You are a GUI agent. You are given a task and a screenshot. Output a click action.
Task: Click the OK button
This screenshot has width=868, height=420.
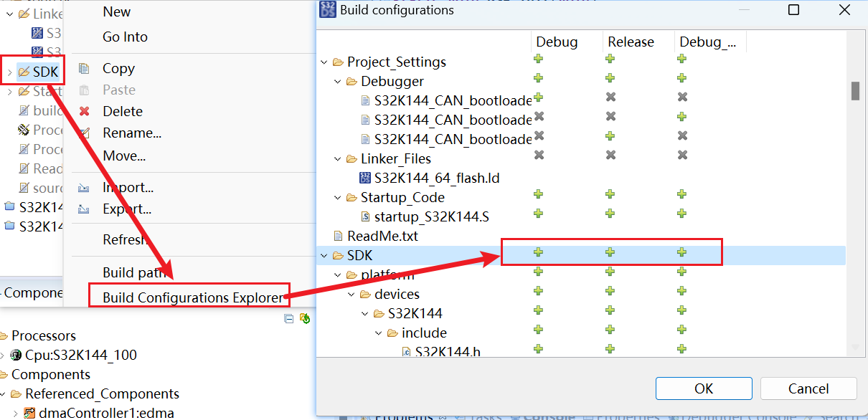(x=703, y=388)
